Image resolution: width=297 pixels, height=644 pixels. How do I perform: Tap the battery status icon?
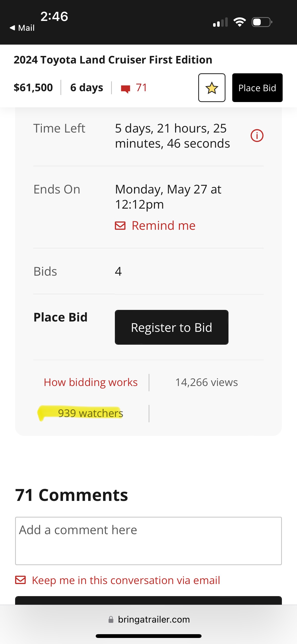point(262,22)
